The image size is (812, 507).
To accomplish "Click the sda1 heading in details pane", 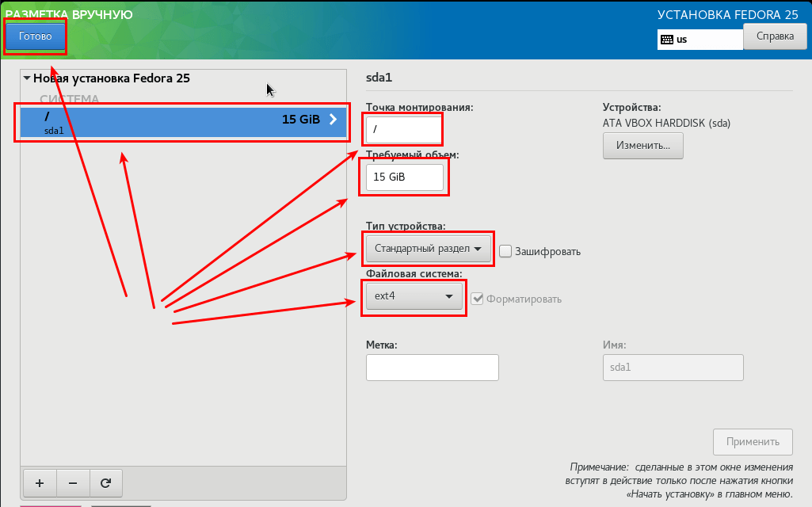I will click(x=379, y=78).
